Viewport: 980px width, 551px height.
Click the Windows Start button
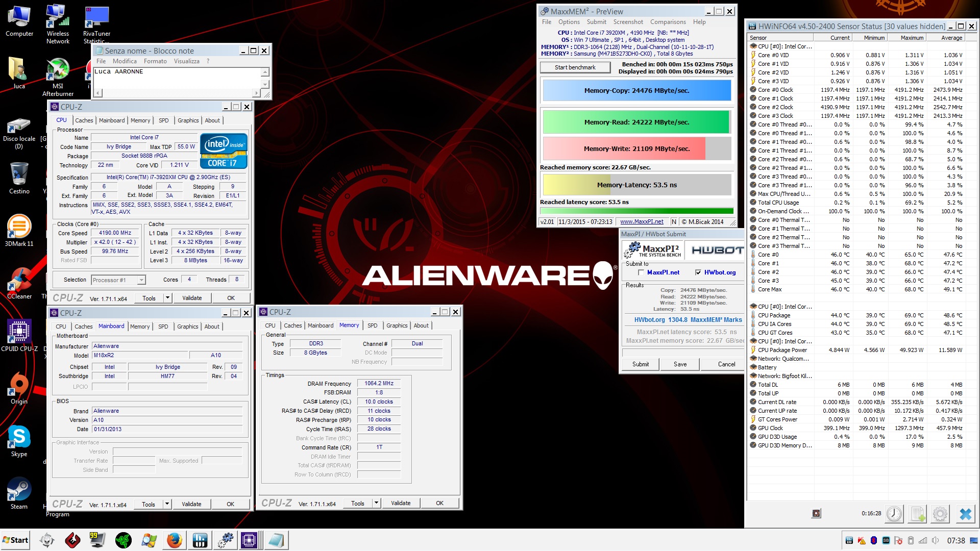(15, 540)
